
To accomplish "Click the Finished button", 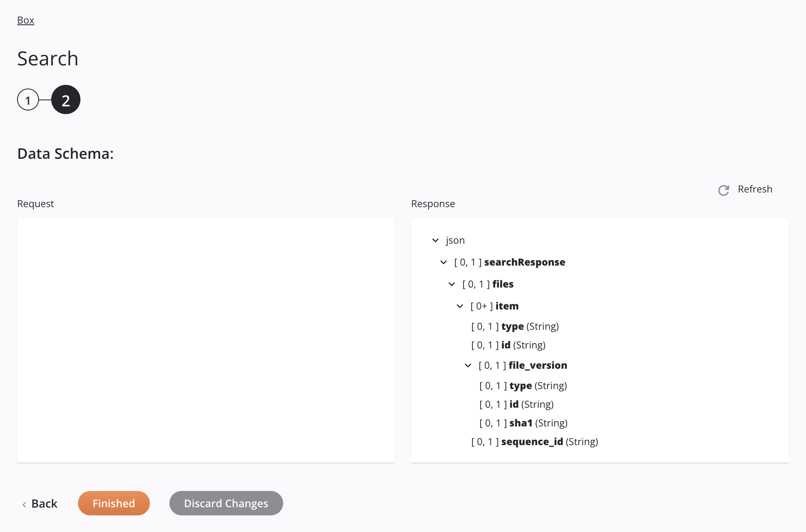I will [x=113, y=503].
